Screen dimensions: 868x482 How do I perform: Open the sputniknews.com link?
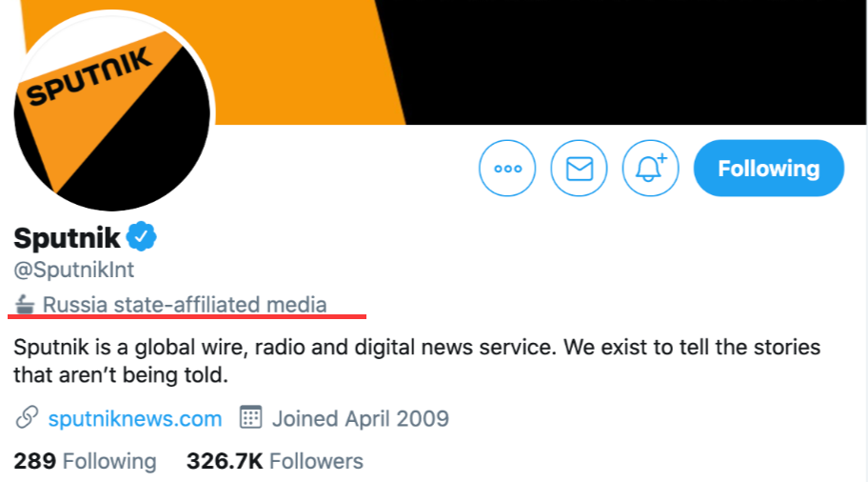click(135, 419)
